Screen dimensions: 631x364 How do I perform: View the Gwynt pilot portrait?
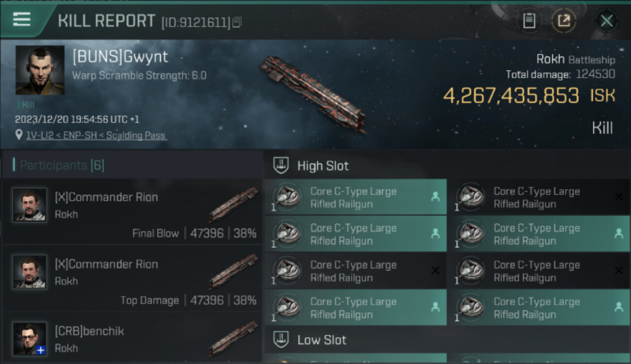[40, 70]
